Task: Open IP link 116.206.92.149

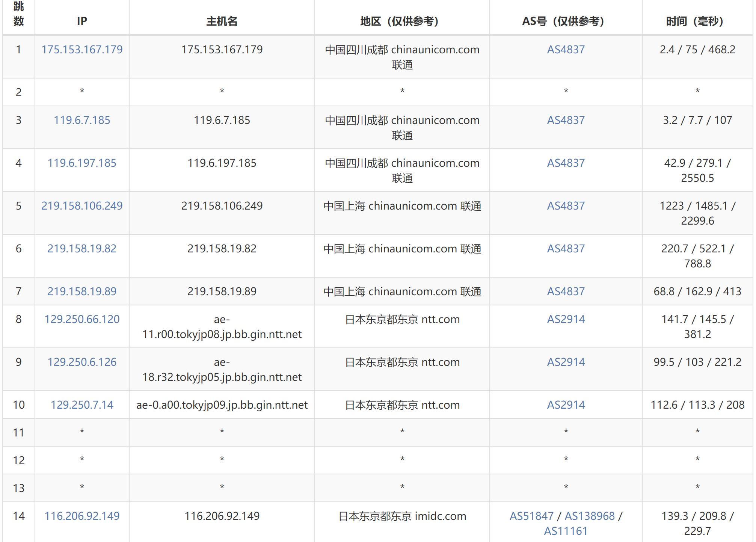Action: coord(82,516)
